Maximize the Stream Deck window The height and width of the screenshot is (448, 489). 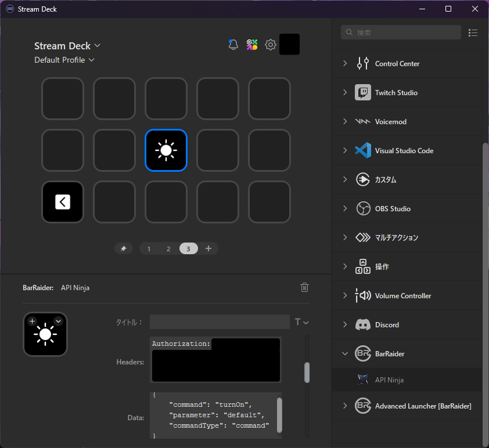[x=448, y=9]
